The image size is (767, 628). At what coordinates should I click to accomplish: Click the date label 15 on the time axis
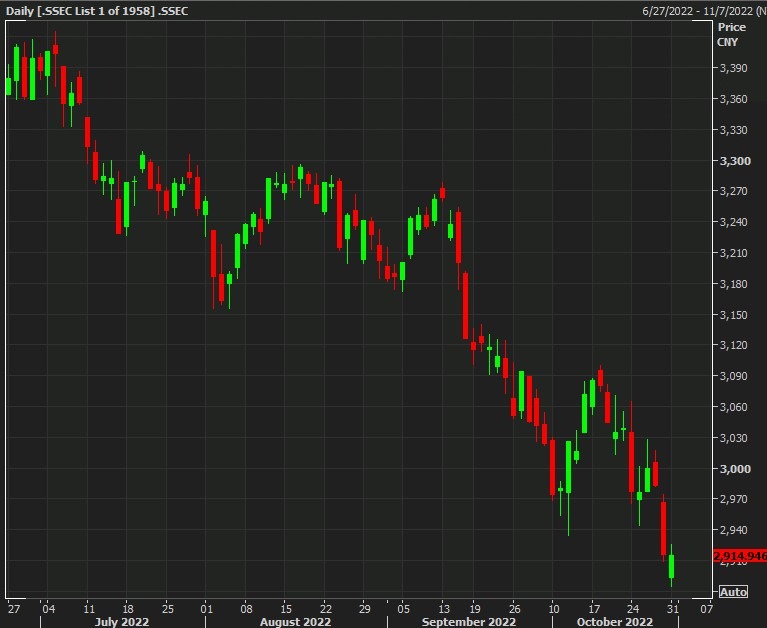click(x=286, y=609)
